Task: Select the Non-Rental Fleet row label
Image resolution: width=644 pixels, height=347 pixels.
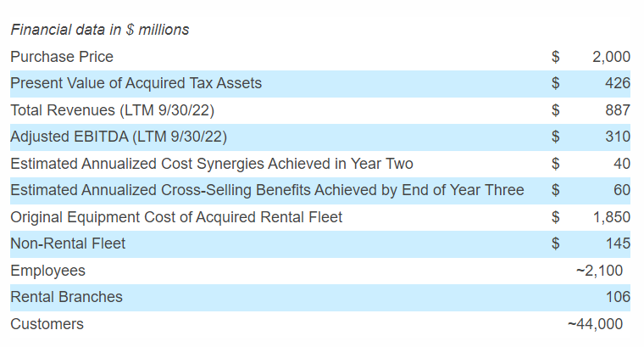Action: coord(68,243)
